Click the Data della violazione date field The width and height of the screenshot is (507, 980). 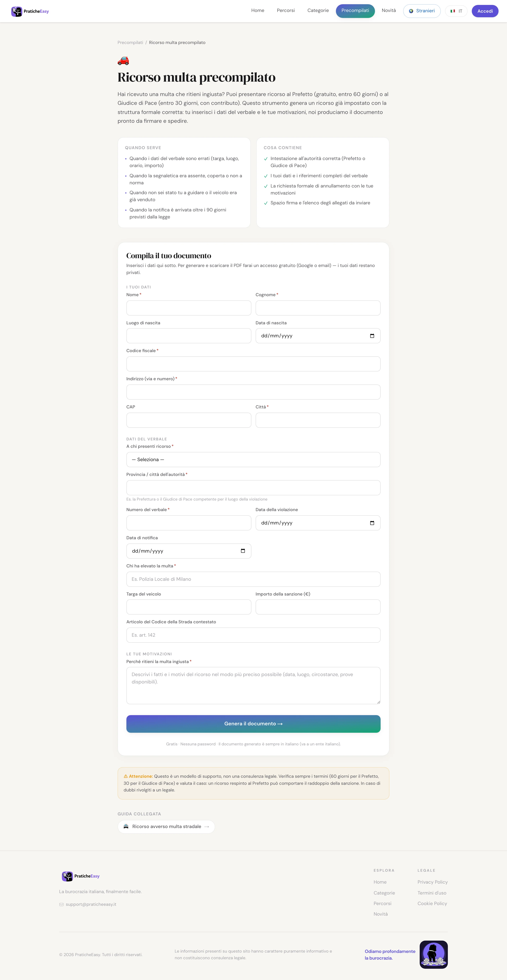pos(318,523)
